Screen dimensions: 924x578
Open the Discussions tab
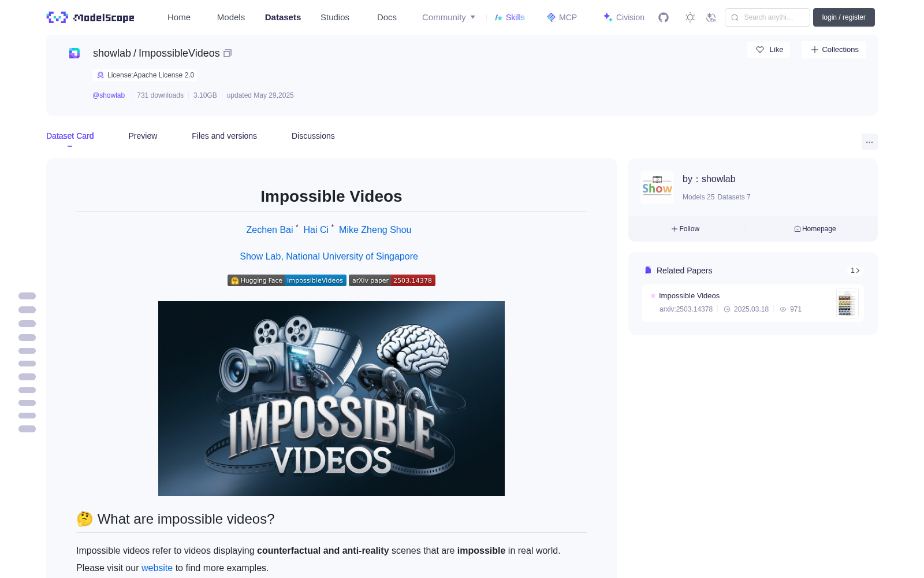pyautogui.click(x=313, y=136)
